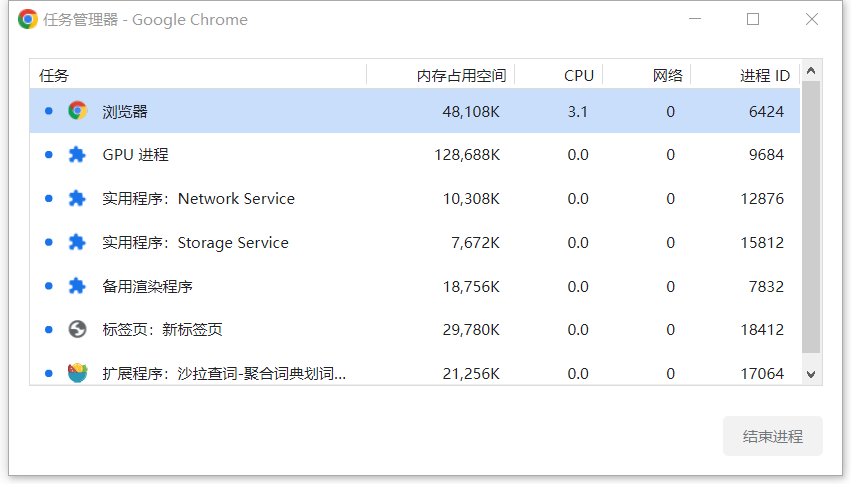Sort processes by the CPU column

coord(578,76)
